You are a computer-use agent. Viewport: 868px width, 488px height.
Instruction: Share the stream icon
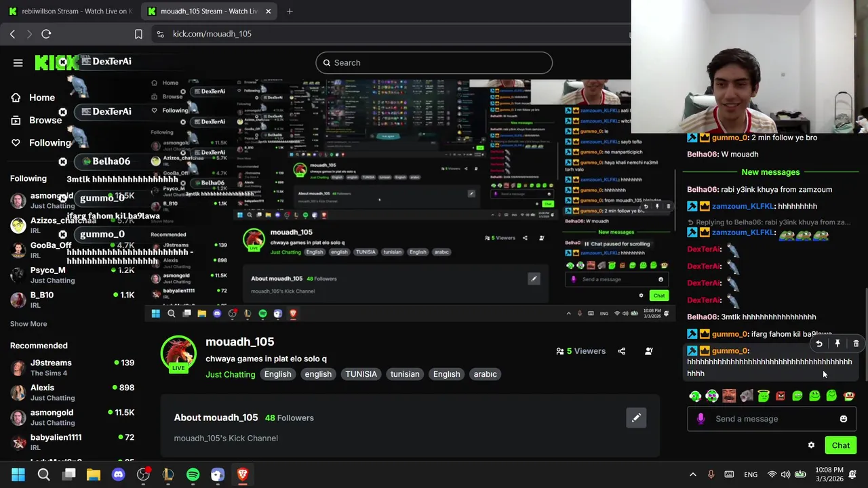622,351
